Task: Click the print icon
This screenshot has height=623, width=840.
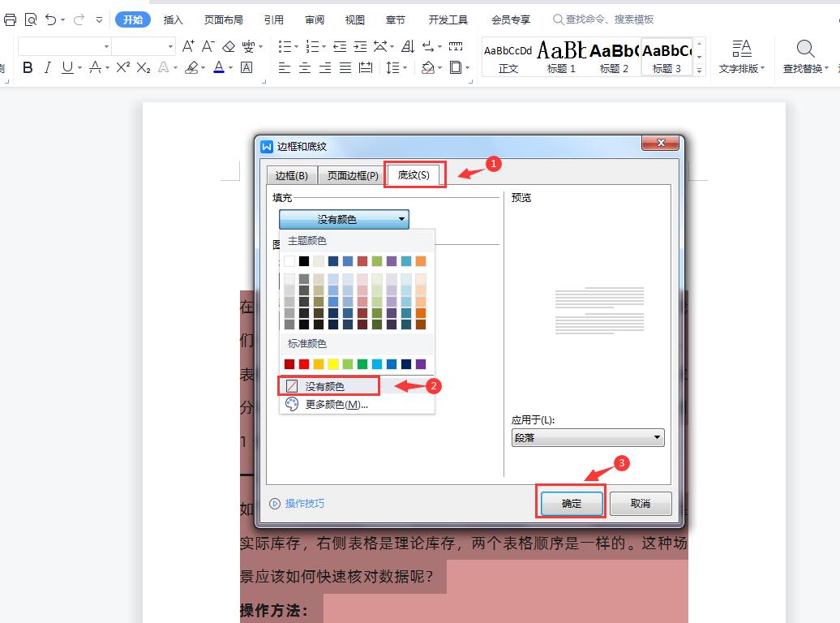Action: (x=9, y=19)
